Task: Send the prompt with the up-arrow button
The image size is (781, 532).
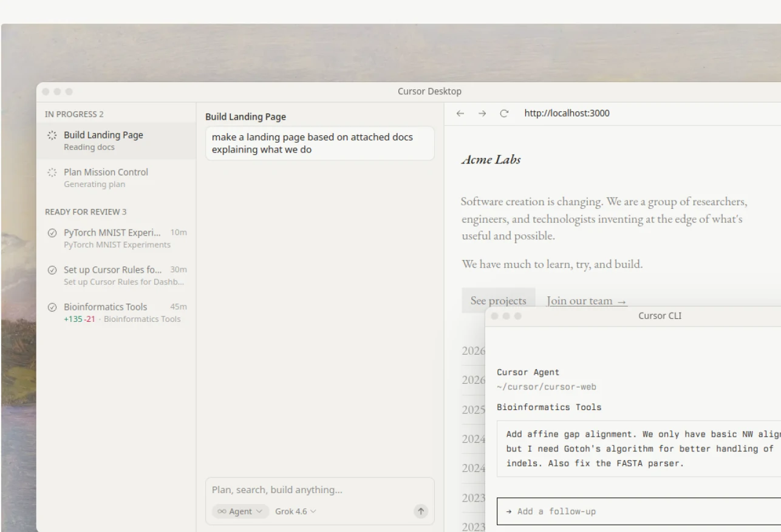Action: click(x=421, y=511)
